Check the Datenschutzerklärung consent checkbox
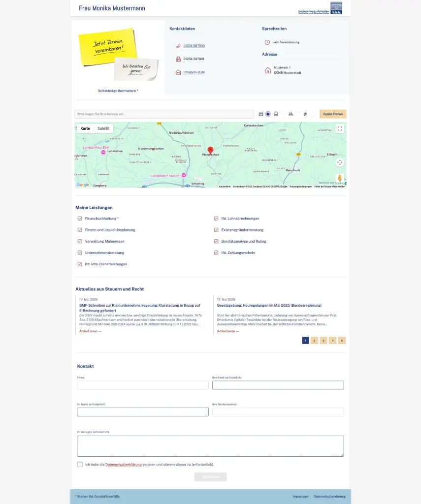421x504 pixels. 79,464
